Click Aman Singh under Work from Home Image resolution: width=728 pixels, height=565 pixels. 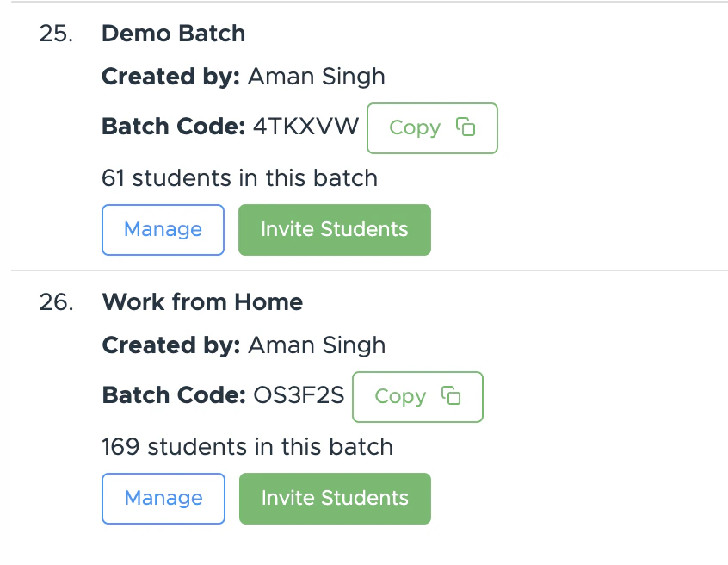pos(317,345)
